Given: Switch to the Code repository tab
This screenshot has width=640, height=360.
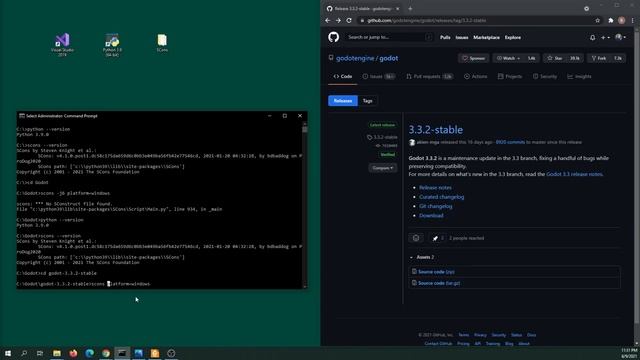Looking at the screenshot, I should (x=342, y=76).
